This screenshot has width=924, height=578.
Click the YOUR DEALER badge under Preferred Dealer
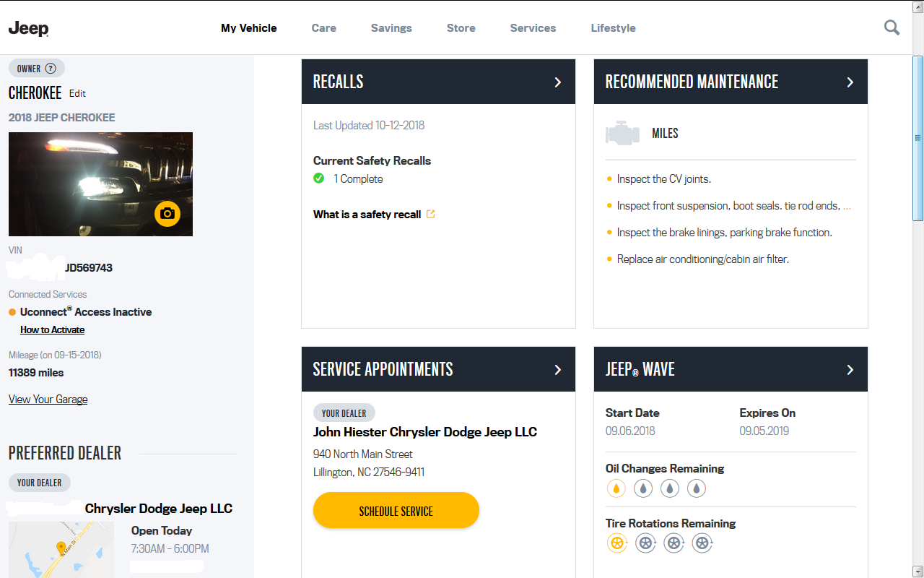pyautogui.click(x=40, y=483)
